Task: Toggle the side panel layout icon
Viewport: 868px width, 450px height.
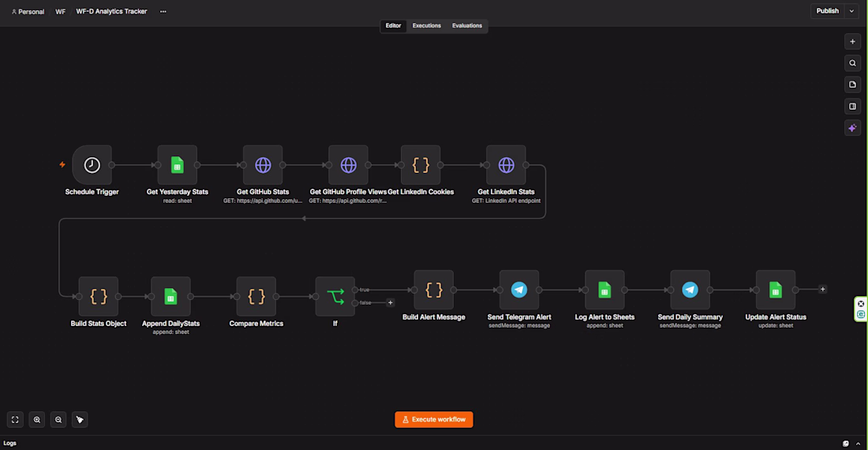Action: click(x=852, y=107)
